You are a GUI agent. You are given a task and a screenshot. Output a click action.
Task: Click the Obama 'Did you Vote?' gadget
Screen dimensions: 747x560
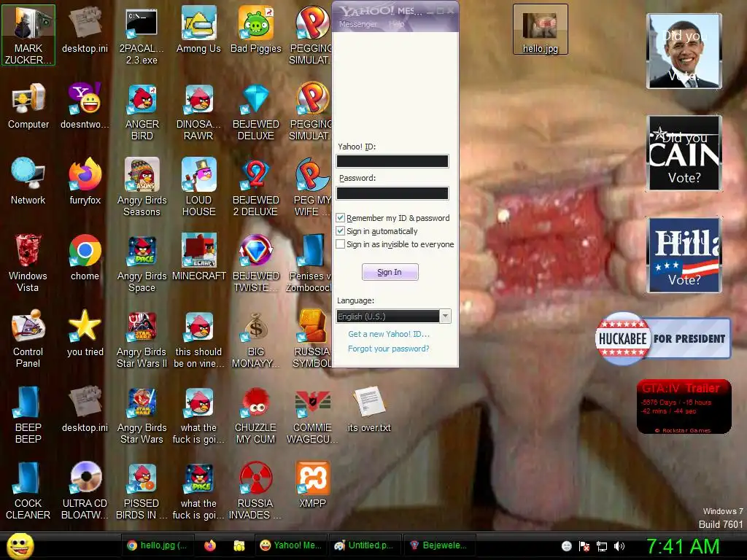(x=684, y=51)
